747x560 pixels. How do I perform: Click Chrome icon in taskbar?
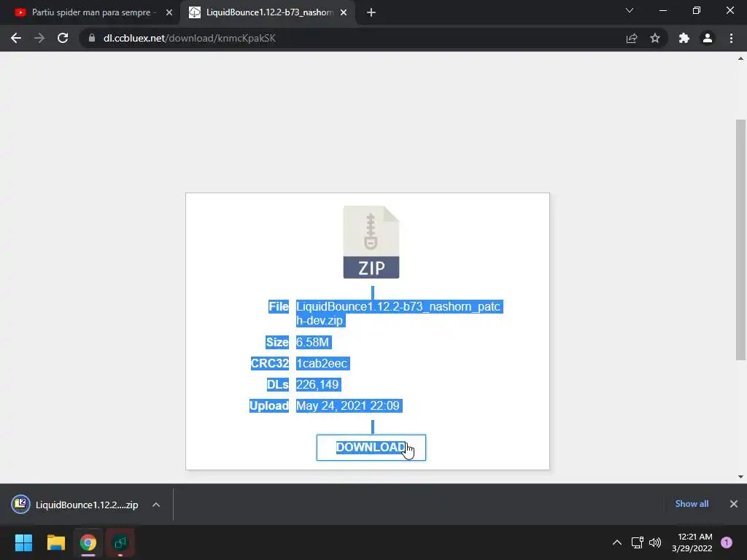click(88, 542)
